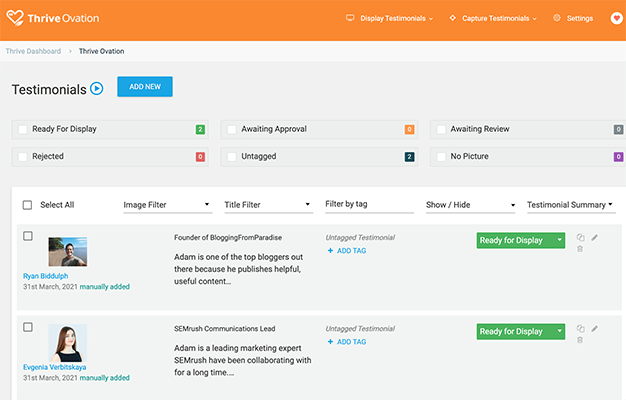The height and width of the screenshot is (400, 626).
Task: Play the Testimonials tutorial video icon
Action: pos(97,89)
